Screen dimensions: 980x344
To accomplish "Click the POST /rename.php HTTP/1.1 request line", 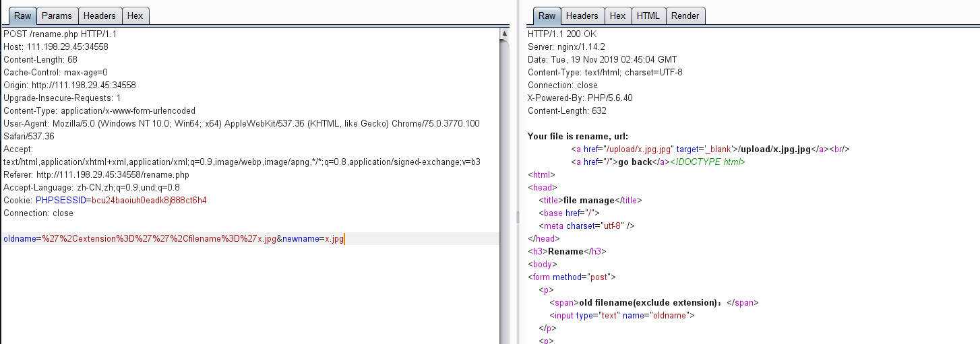I will (x=61, y=34).
